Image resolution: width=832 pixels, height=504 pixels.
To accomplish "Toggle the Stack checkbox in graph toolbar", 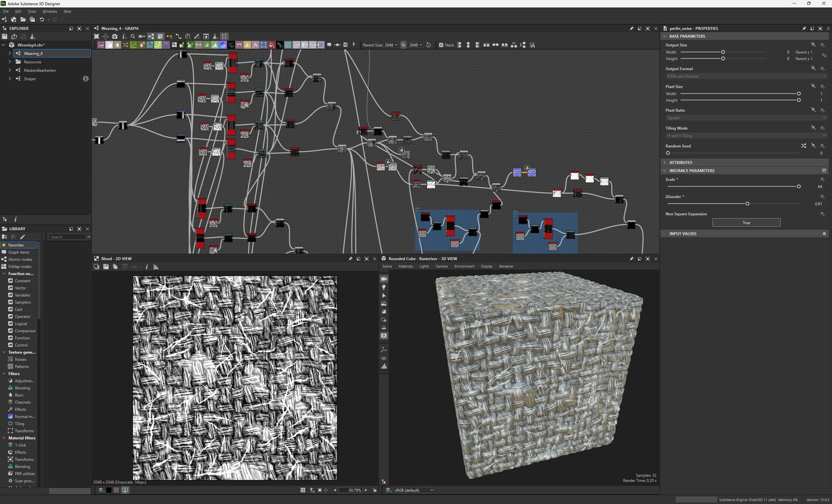I will pos(441,45).
